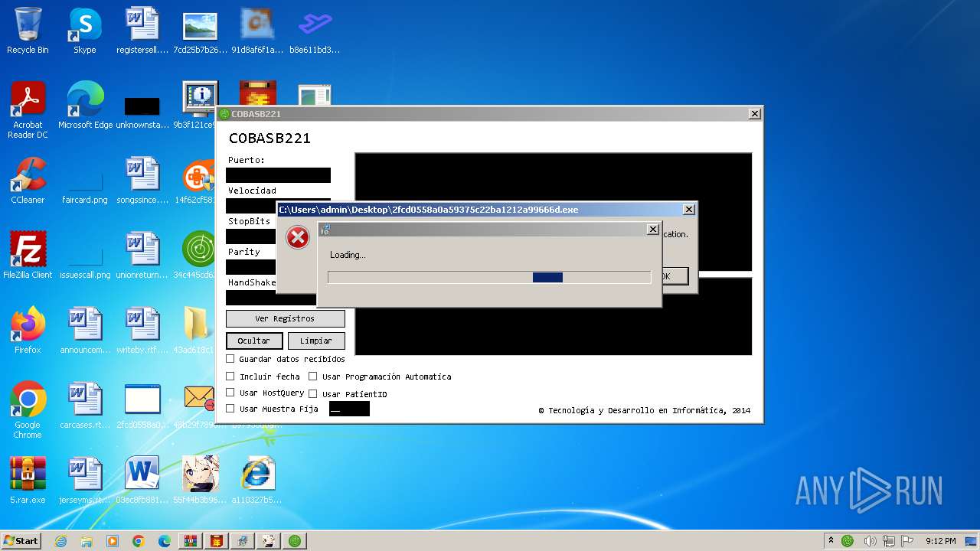This screenshot has height=551, width=980.
Task: Open Internet Explorer from taskbar
Action: point(61,541)
